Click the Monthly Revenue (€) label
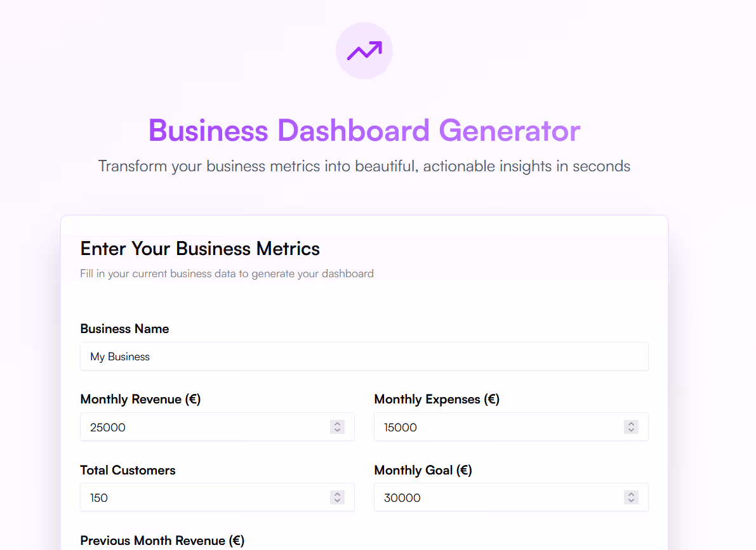 tap(140, 399)
